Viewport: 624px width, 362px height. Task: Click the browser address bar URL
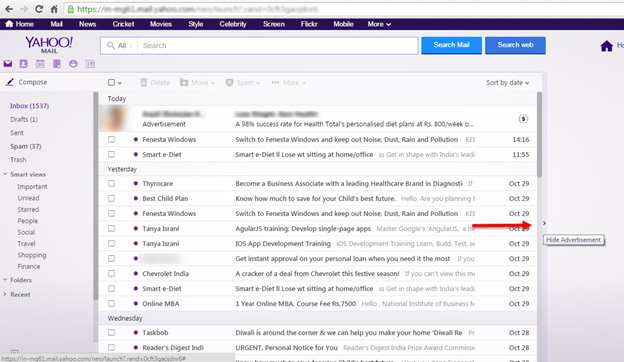click(197, 9)
